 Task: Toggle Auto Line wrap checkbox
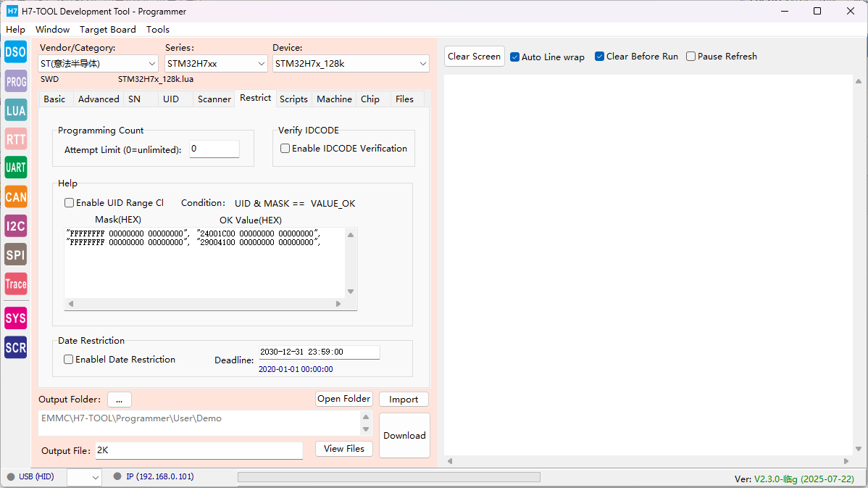click(x=515, y=57)
